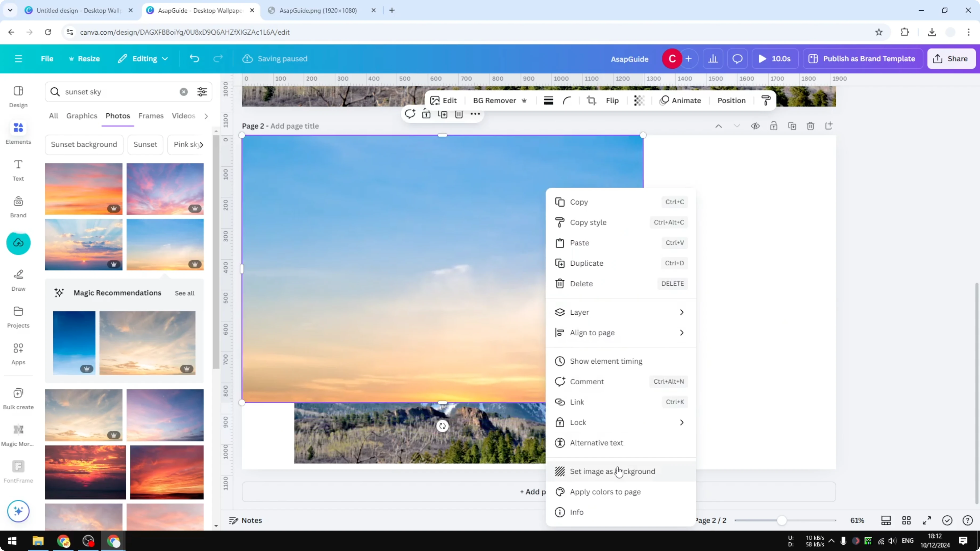Select the paint roller copy style icon
Screen dimensions: 980x551
(x=766, y=100)
